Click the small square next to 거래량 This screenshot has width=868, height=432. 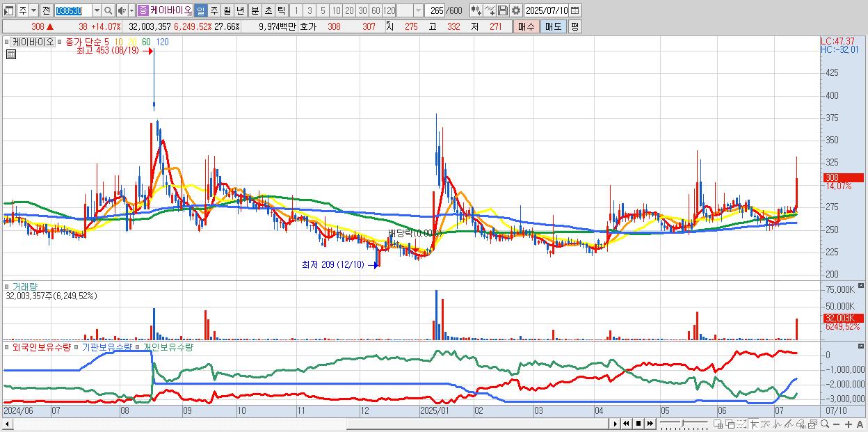coord(8,287)
